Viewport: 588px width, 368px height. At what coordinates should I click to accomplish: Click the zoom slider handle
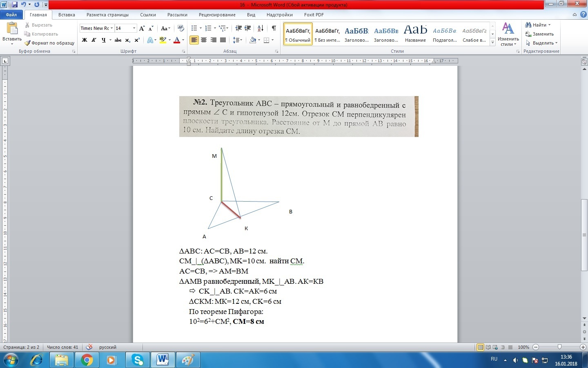point(559,347)
